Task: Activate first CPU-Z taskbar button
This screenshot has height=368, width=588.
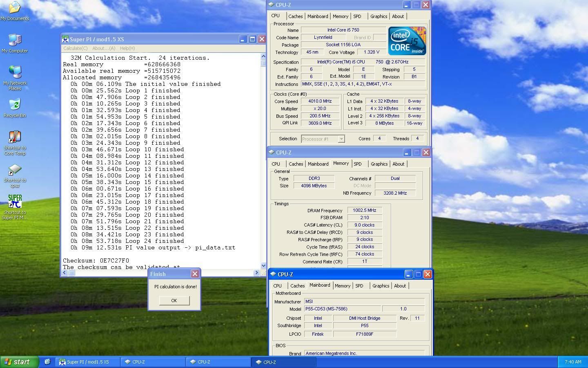Action: pyautogui.click(x=153, y=362)
